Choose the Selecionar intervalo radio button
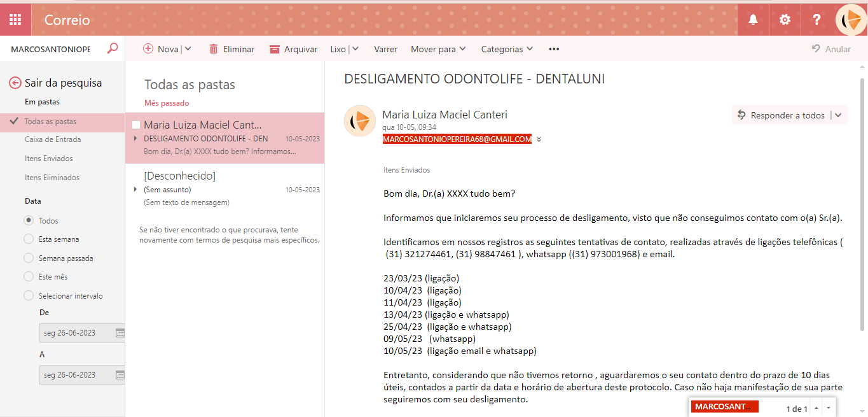This screenshot has height=417, width=868. click(x=29, y=295)
